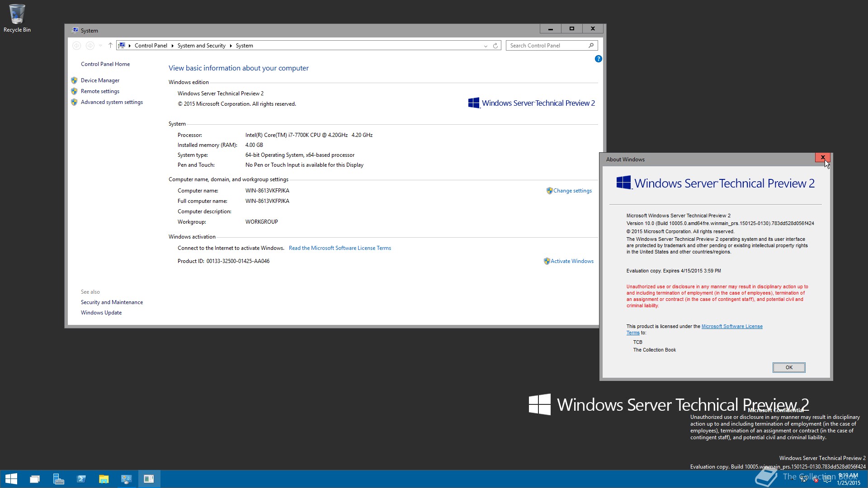Click the address bar location icon
Viewport: 868px width, 488px height.
pos(122,46)
